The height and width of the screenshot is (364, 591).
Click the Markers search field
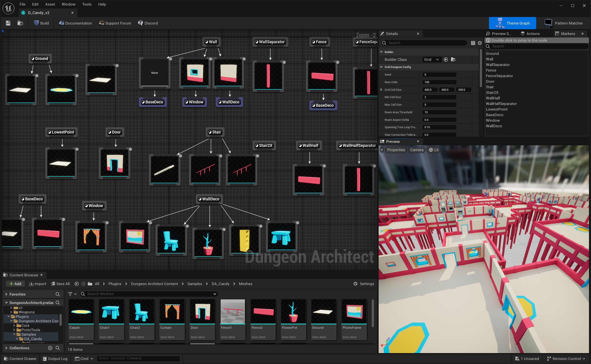[537, 46]
